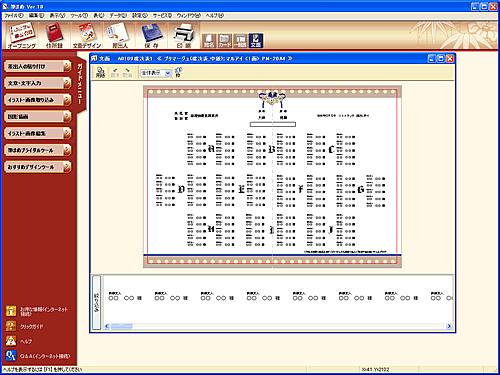Click the guest list horizontal scrollbar thumb
Image resolution: width=500 pixels, height=375 pixels.
pyautogui.click(x=121, y=326)
